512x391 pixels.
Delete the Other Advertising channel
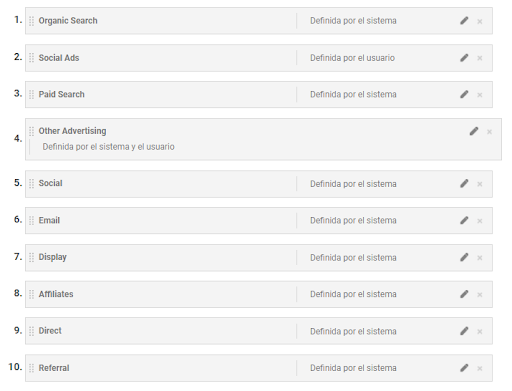[x=489, y=132]
